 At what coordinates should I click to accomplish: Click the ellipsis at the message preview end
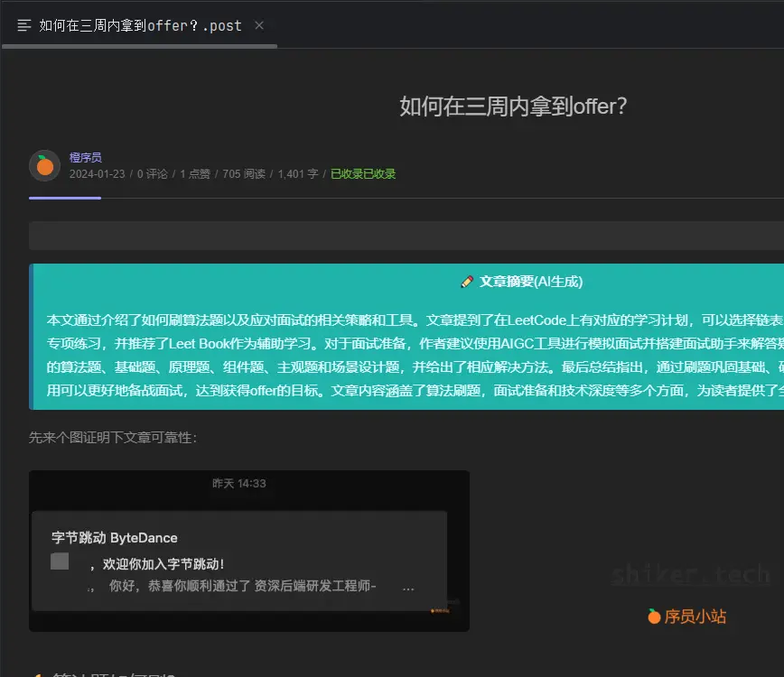pyautogui.click(x=408, y=588)
